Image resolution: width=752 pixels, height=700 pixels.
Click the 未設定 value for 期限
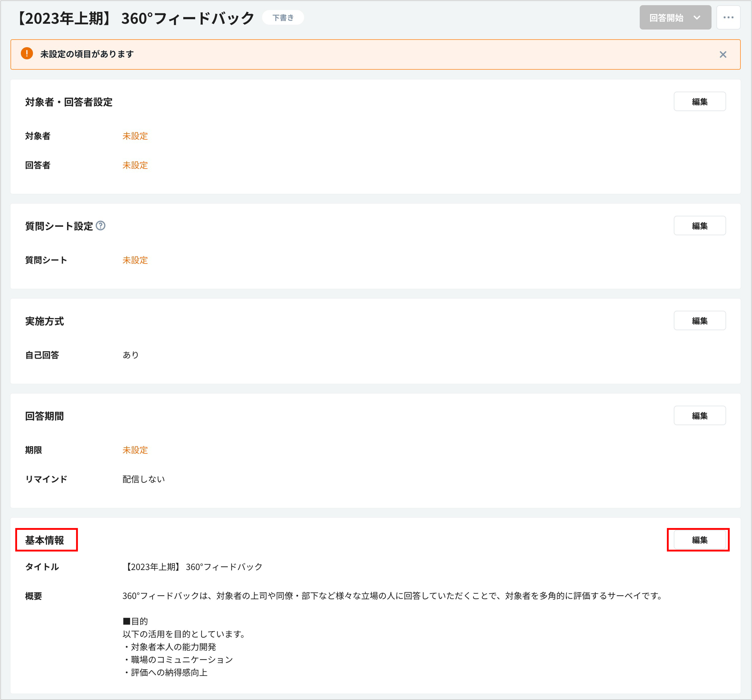pos(135,450)
